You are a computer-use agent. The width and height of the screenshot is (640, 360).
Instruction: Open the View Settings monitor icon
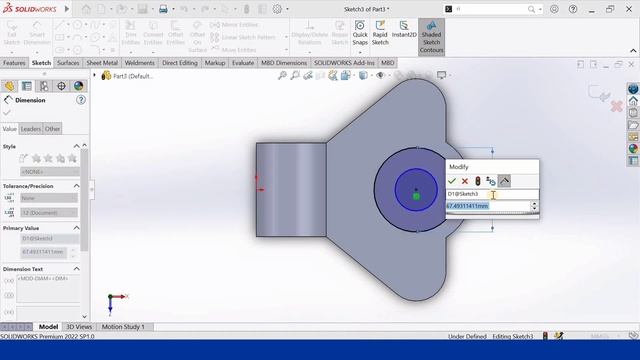441,75
